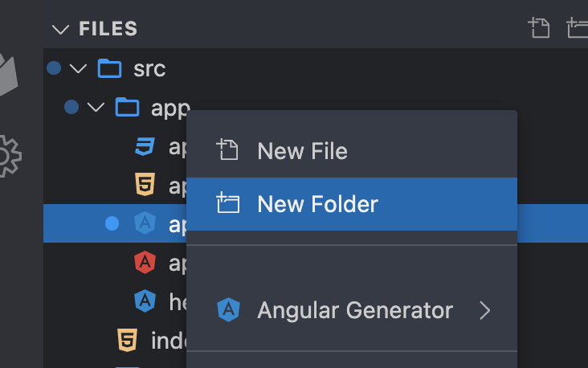Open the Angular Generator menu entry

(x=352, y=310)
